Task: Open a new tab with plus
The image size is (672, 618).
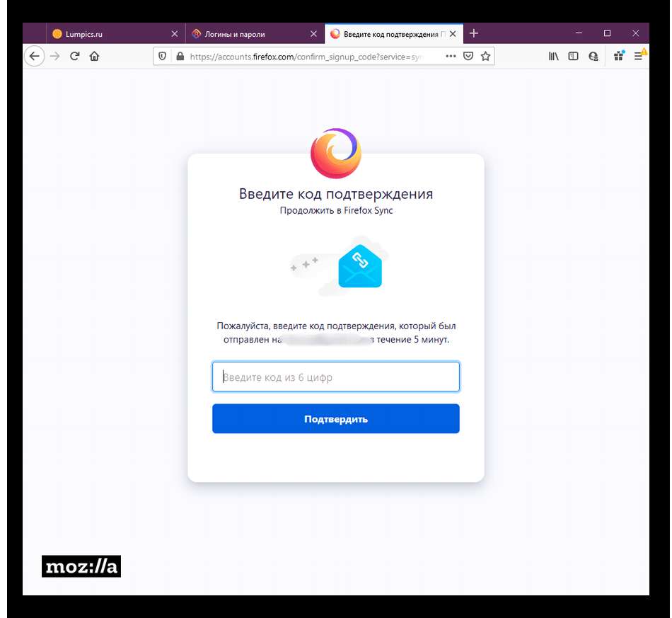Action: click(473, 33)
